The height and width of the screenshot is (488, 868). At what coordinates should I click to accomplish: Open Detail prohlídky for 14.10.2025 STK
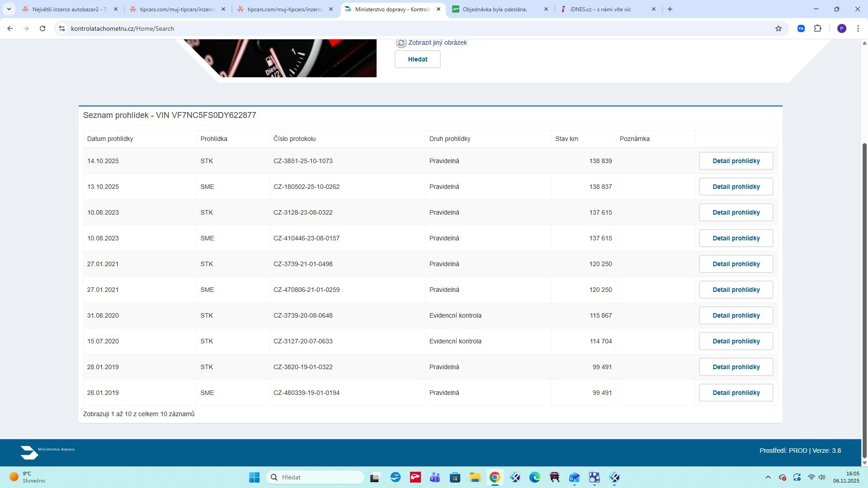click(736, 161)
